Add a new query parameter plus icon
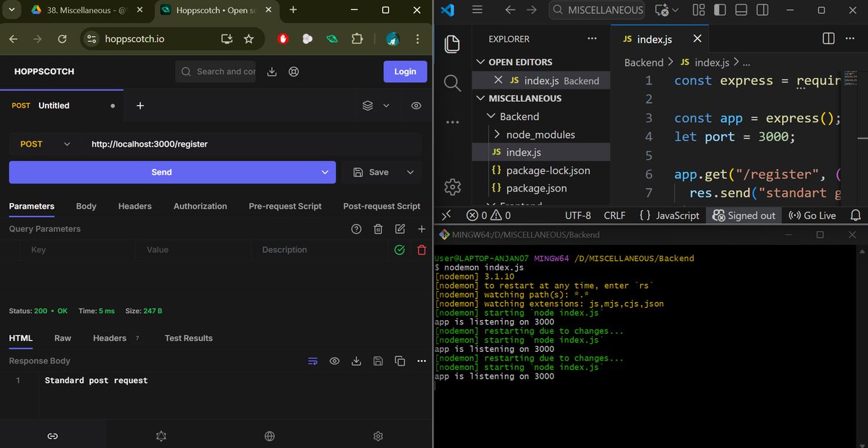Screen dimensions: 868x448 tap(422, 229)
